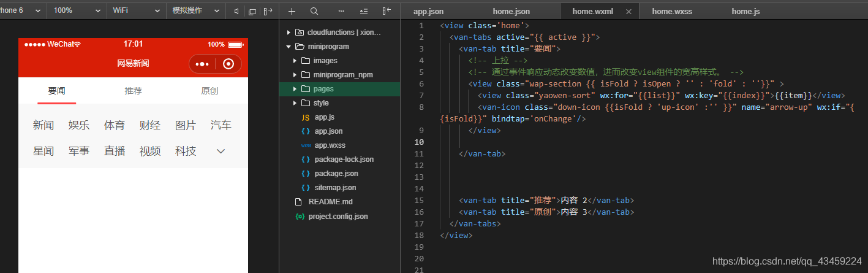868x273 pixels.
Task: Click line number 15 in the editor gutter
Action: [x=420, y=200]
